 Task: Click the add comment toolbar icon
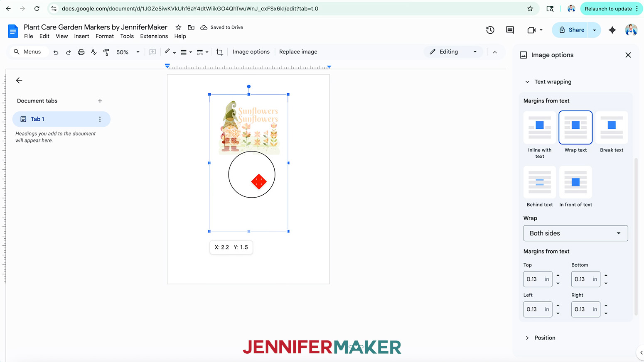tap(152, 52)
